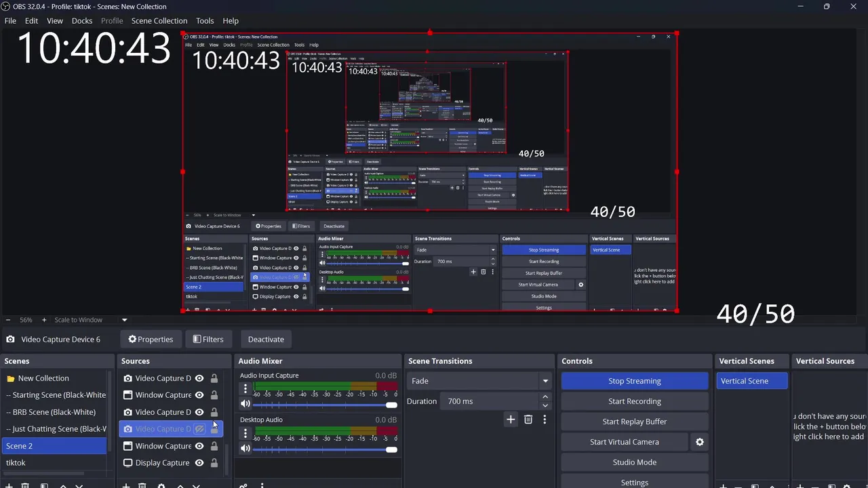
Task: Click the Stop Streaming button
Action: point(635,381)
